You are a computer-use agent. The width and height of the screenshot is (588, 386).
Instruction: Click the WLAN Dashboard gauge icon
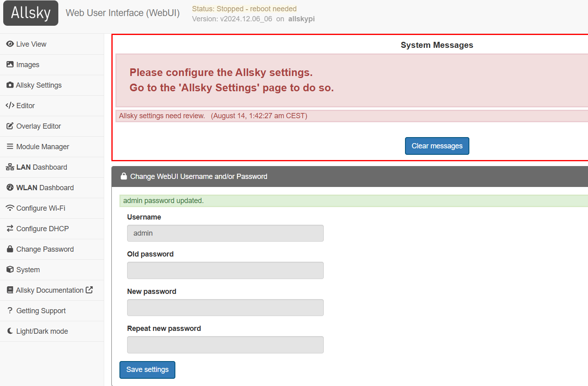coord(10,187)
